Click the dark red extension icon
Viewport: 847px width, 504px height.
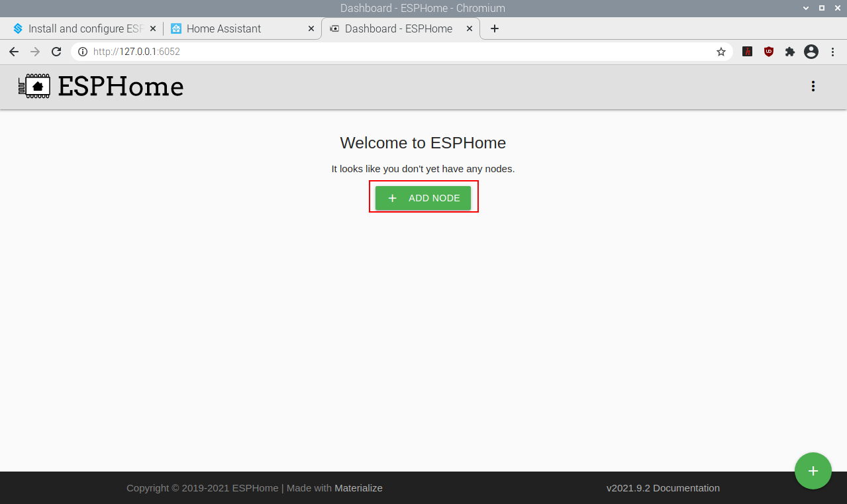pos(748,52)
